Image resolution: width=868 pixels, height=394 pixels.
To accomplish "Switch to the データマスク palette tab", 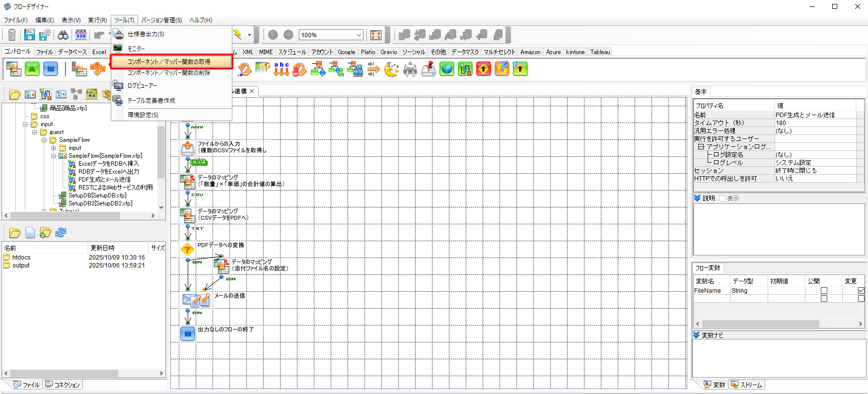I will click(x=465, y=52).
